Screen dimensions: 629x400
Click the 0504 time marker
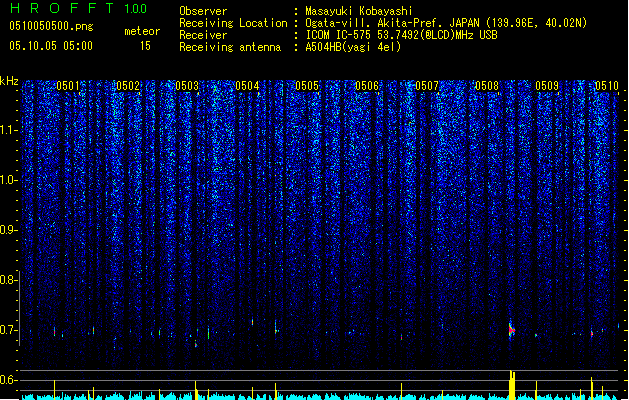pos(248,86)
